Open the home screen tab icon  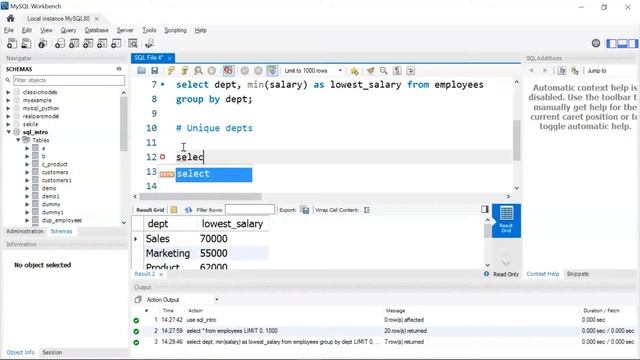[x=11, y=18]
